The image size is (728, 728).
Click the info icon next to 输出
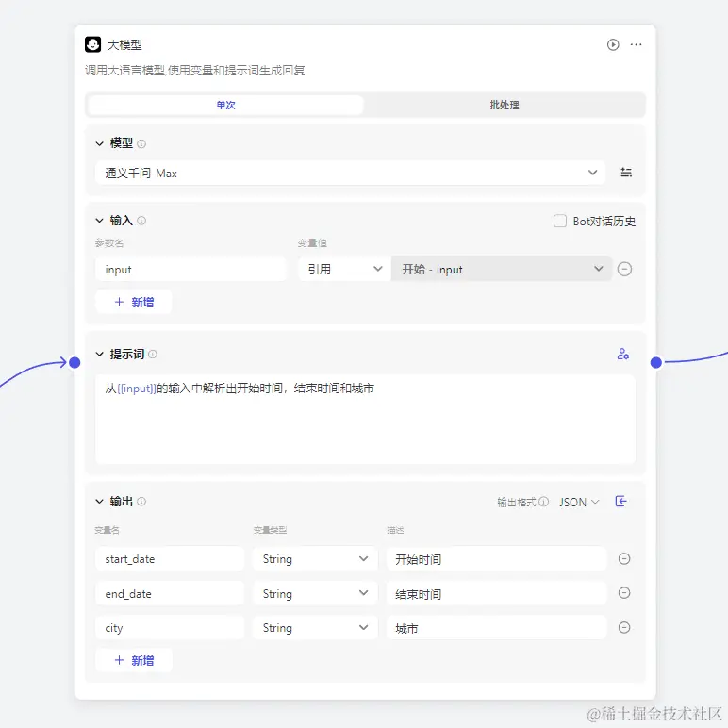coord(141,502)
